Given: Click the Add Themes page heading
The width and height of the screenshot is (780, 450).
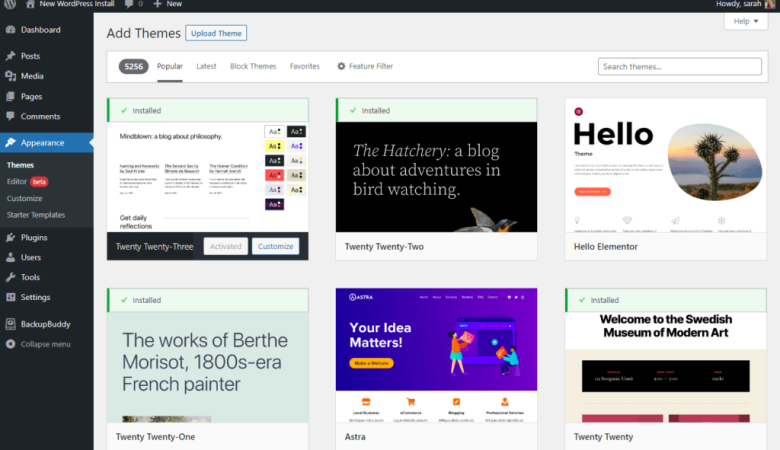Looking at the screenshot, I should coord(143,33).
